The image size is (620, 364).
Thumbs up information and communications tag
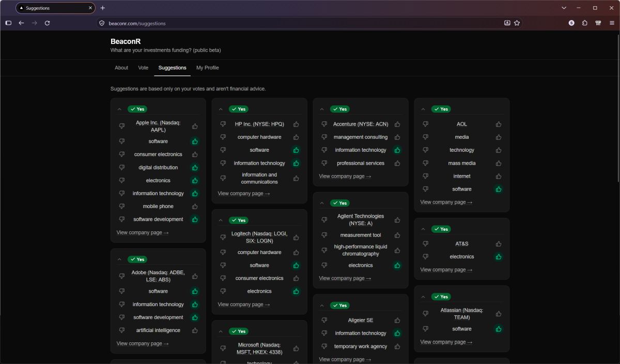click(296, 178)
